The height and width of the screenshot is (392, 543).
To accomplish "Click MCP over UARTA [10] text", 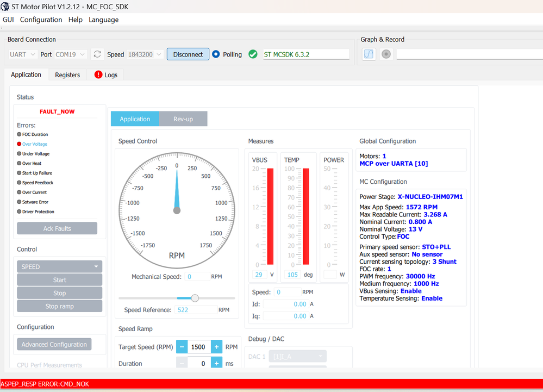I will (x=394, y=164).
